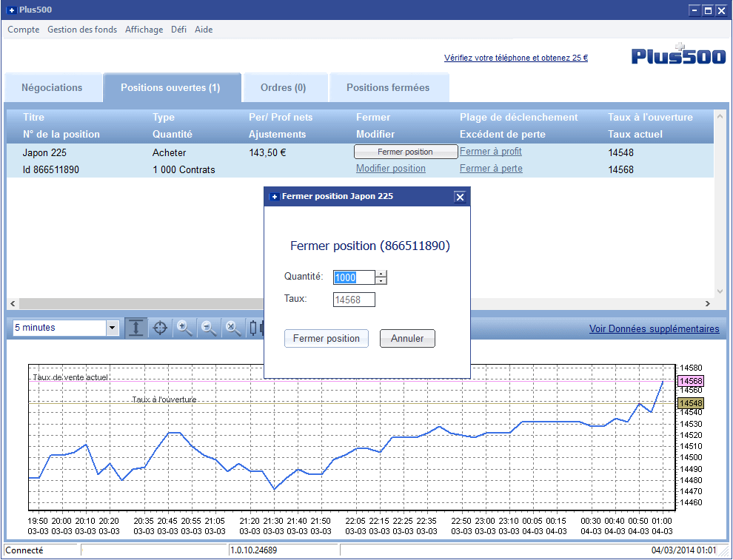Open Vérifiez votre téléphone et obtenez 25 € link

(x=516, y=58)
